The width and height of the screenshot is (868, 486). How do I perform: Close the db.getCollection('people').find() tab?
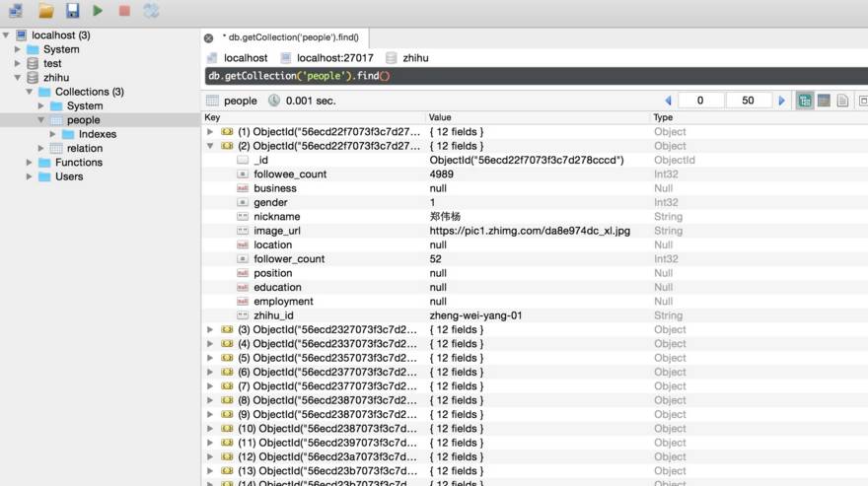coord(208,37)
